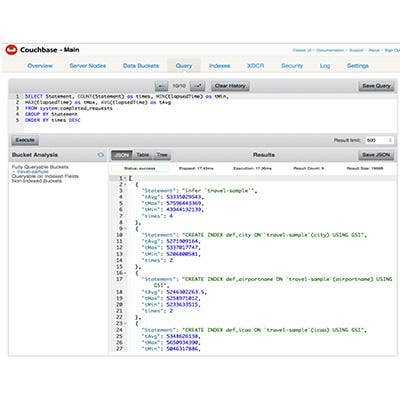Click the Result limit field showing 500
Viewport: 400px width, 400px height.
point(379,140)
